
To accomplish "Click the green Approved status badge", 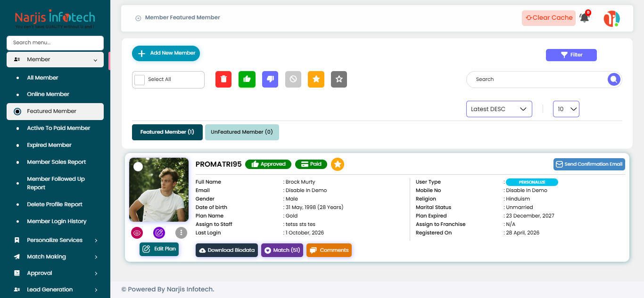I will coord(268,164).
